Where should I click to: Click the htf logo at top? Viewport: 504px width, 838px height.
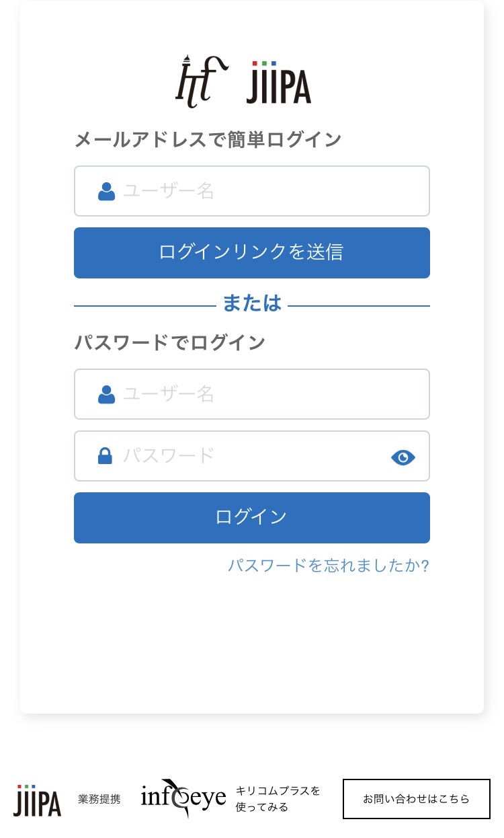point(201,82)
